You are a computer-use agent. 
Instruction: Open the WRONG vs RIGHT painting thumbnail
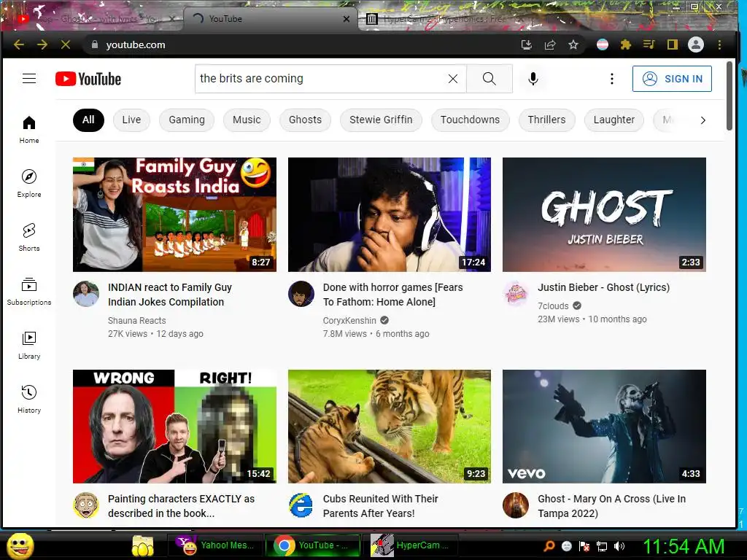[x=175, y=426]
